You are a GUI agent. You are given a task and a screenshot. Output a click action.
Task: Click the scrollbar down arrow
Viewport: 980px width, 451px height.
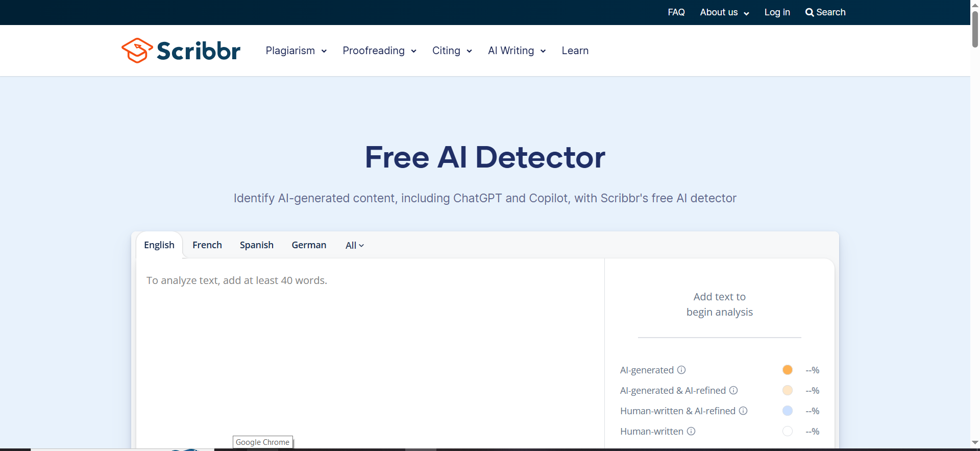click(975, 443)
